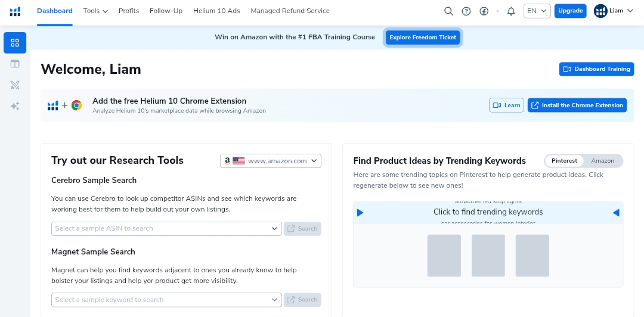Viewport: 644px width, 317px height.
Task: Open the Follow-Up tab
Action: pos(166,11)
